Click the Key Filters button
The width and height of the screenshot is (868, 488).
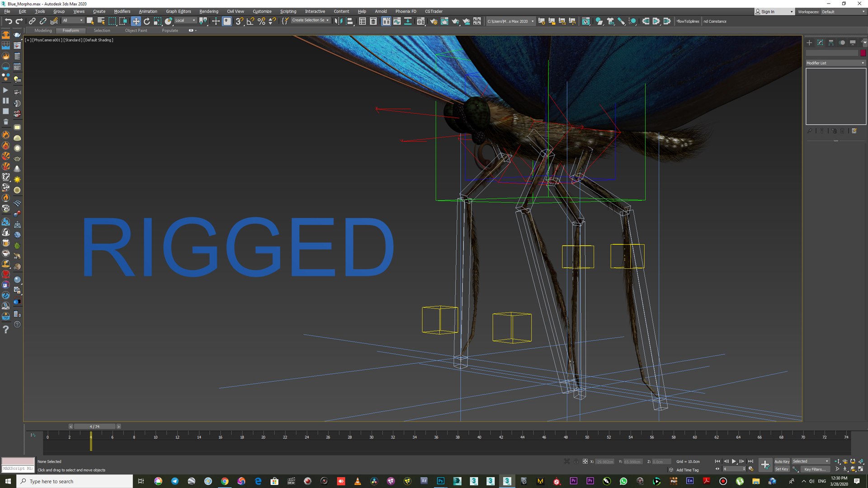pyautogui.click(x=815, y=469)
